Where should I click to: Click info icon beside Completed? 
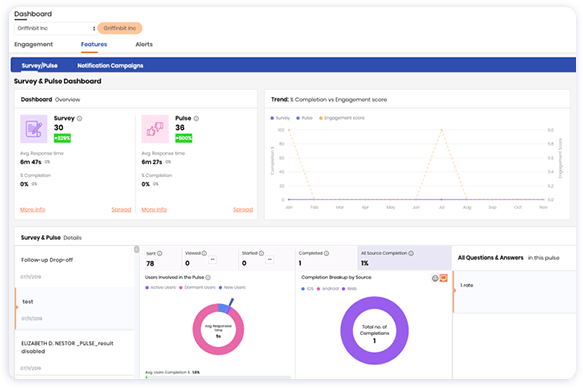[326, 253]
